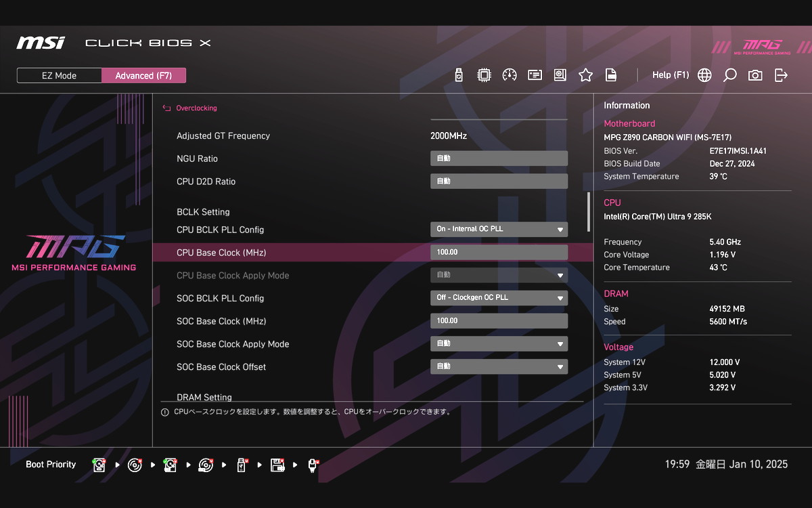Image resolution: width=812 pixels, height=508 pixels.
Task: Switch to Advanced (F7) mode
Action: 143,75
